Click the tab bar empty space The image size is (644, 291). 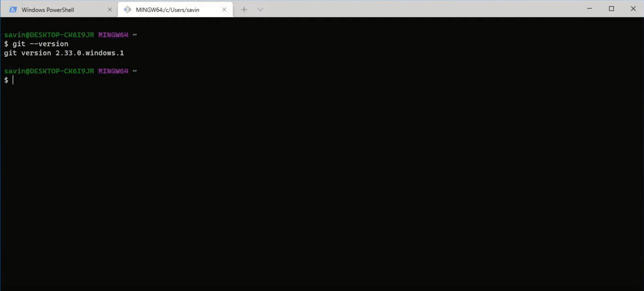[413, 9]
